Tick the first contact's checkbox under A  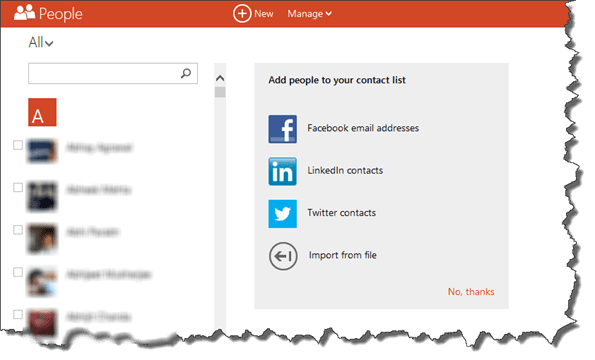(18, 145)
